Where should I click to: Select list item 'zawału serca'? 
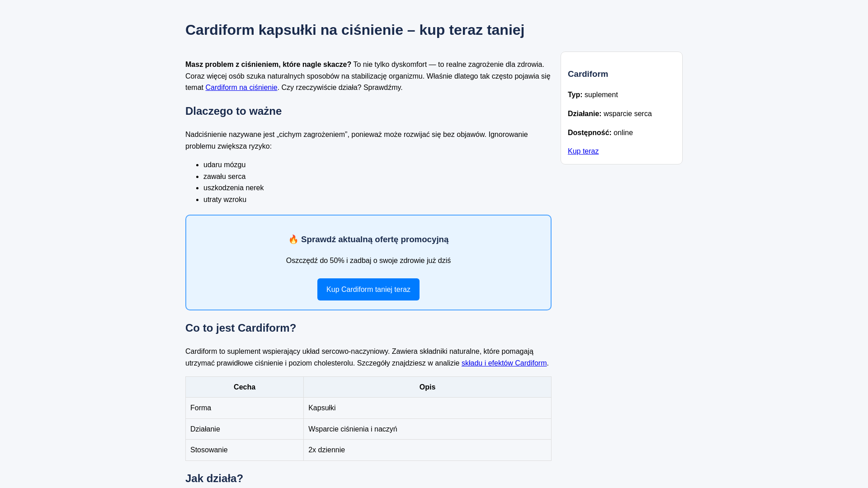(x=224, y=177)
